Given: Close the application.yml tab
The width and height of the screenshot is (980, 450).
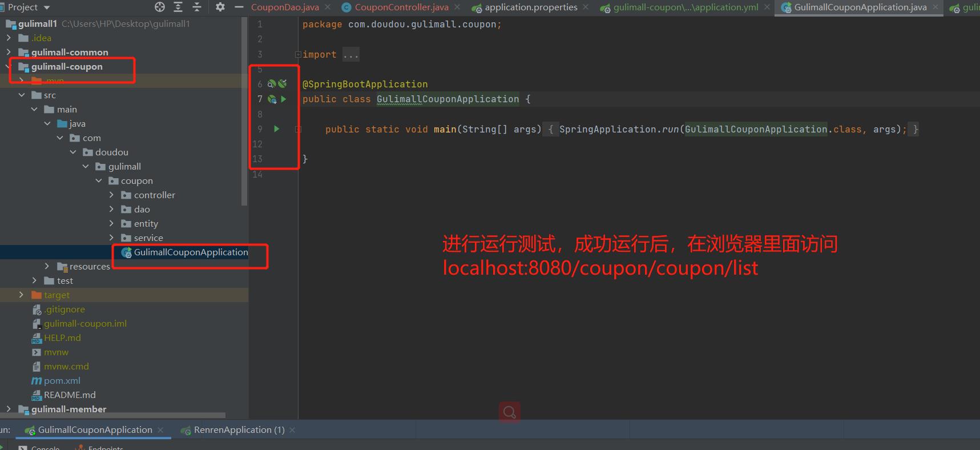Looking at the screenshot, I should (x=767, y=7).
